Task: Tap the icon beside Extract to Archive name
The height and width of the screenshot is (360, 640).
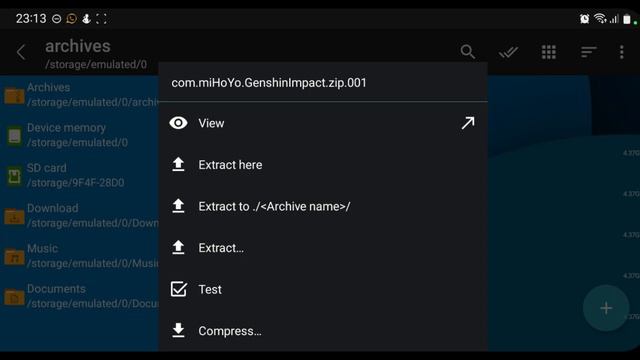Action: [x=178, y=206]
